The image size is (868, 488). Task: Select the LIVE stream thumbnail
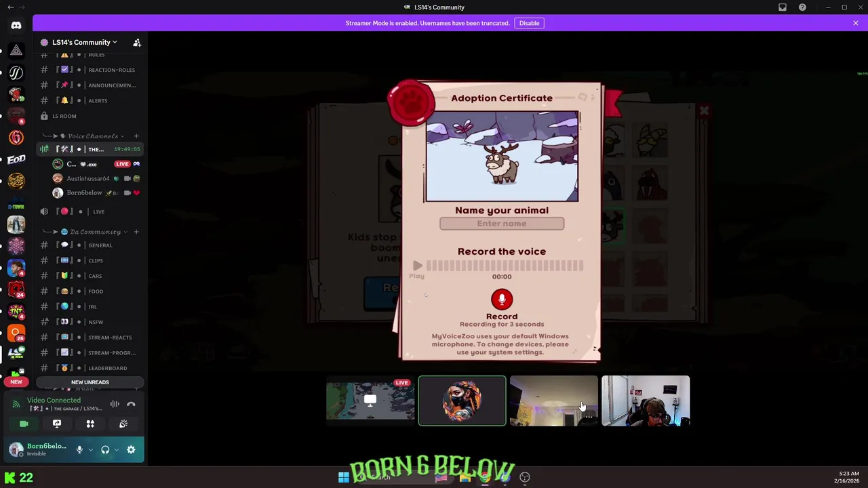[x=370, y=401]
